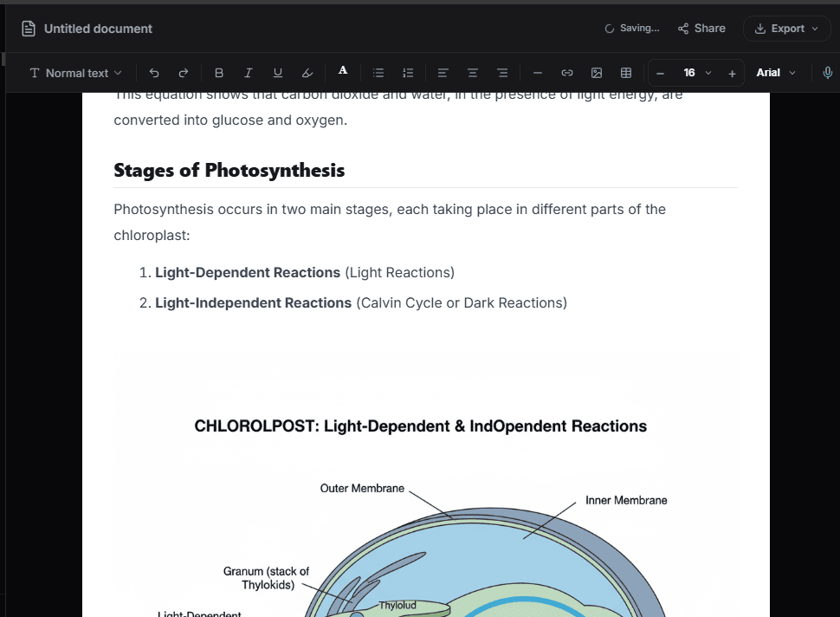Open the Arial font family dropdown
This screenshot has height=617, width=840.
pyautogui.click(x=776, y=73)
